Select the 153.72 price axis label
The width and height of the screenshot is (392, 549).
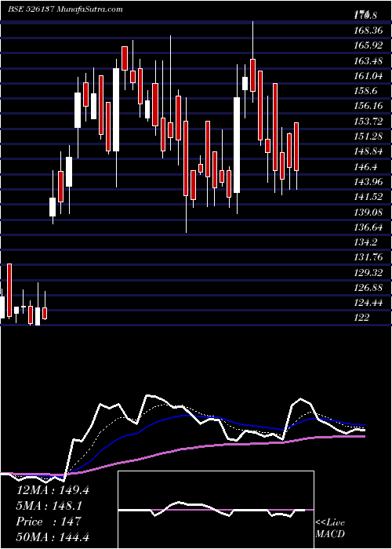point(368,122)
